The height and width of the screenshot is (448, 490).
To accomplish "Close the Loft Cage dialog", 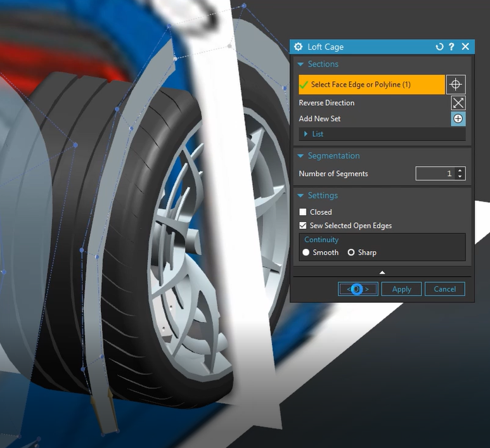I will pos(465,47).
